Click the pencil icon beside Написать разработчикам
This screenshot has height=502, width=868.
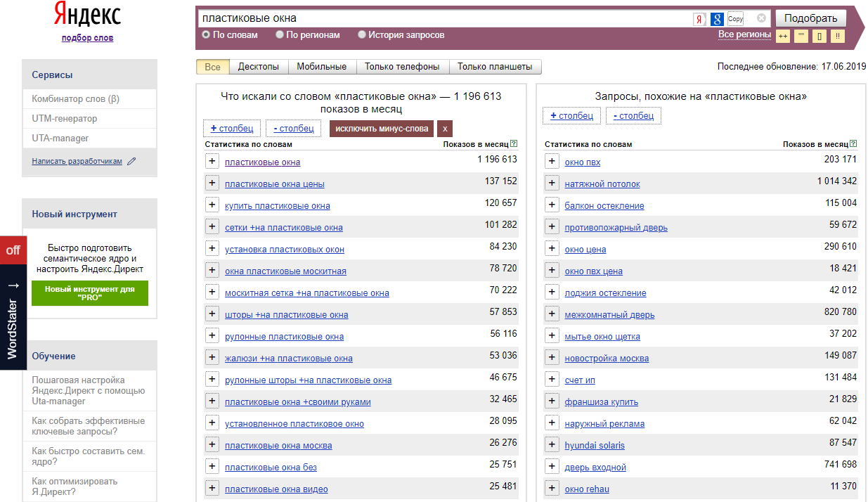[x=131, y=161]
